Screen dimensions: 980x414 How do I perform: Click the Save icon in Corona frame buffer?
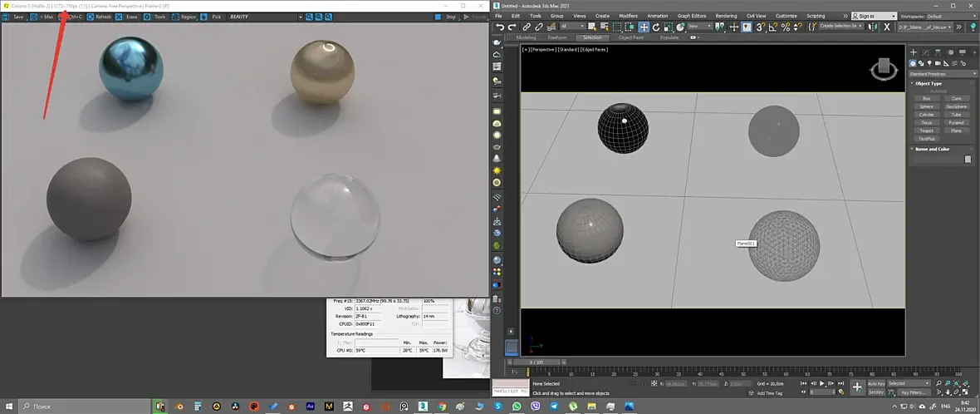tap(14, 17)
